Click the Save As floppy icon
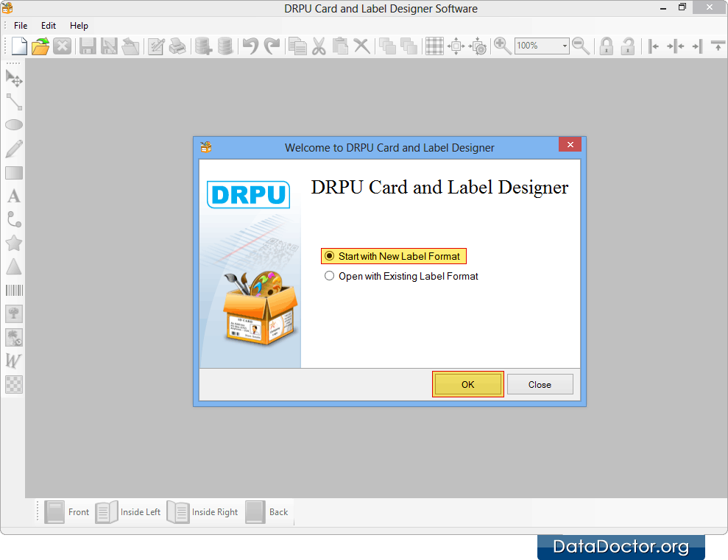Screen dimensions: 728x560 click(109, 46)
